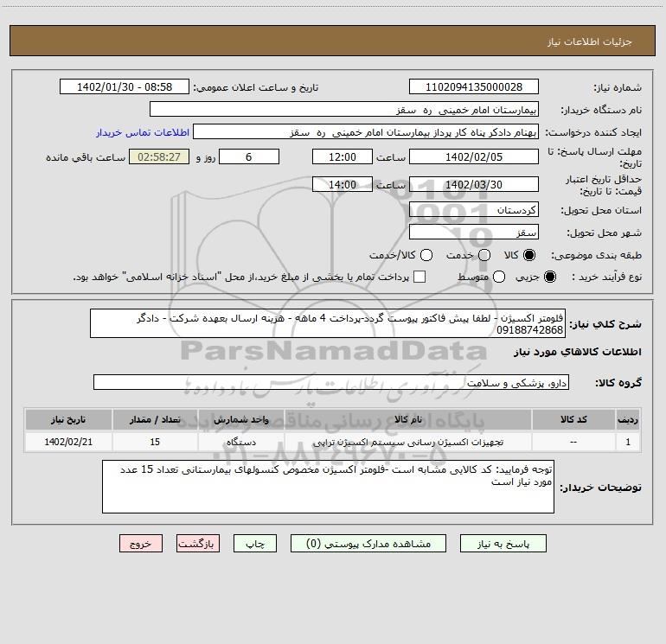Click the تعداد / مقدار column header
The width and height of the screenshot is (666, 644).
pyautogui.click(x=155, y=419)
